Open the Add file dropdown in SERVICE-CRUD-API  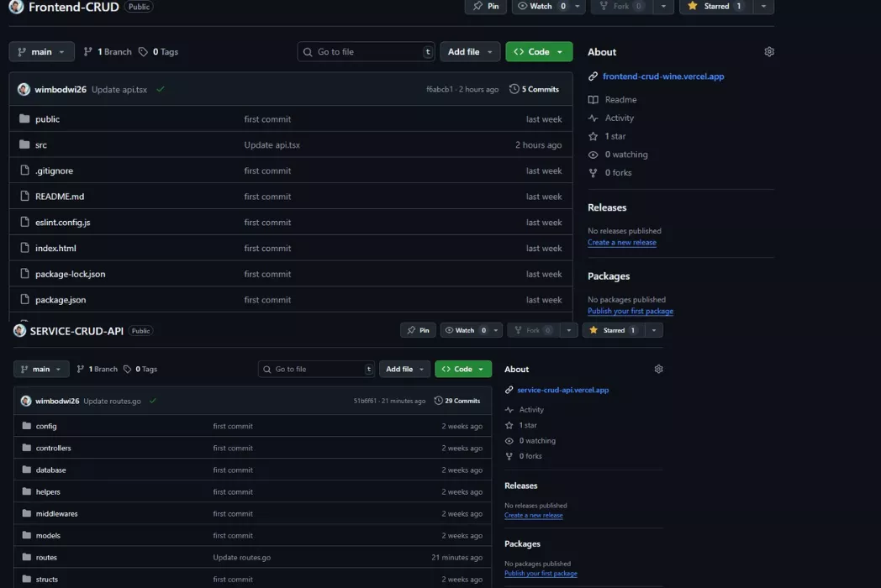pos(404,369)
